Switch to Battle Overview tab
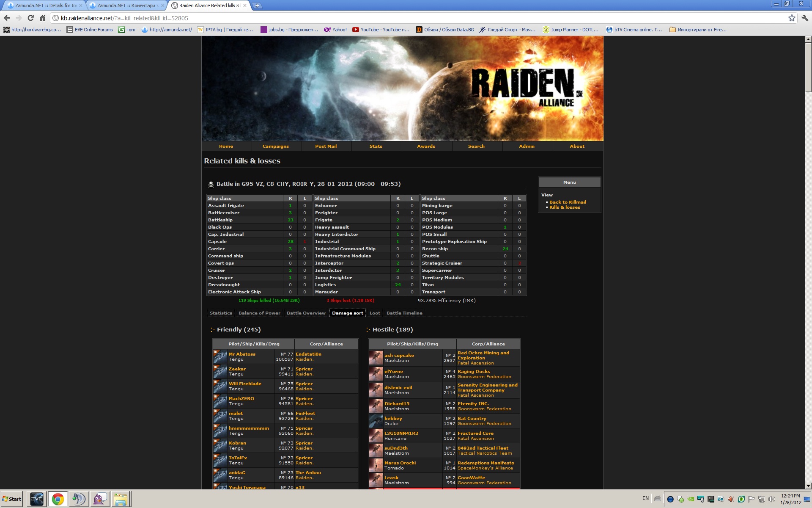Screen dimensions: 812x508 306,313
